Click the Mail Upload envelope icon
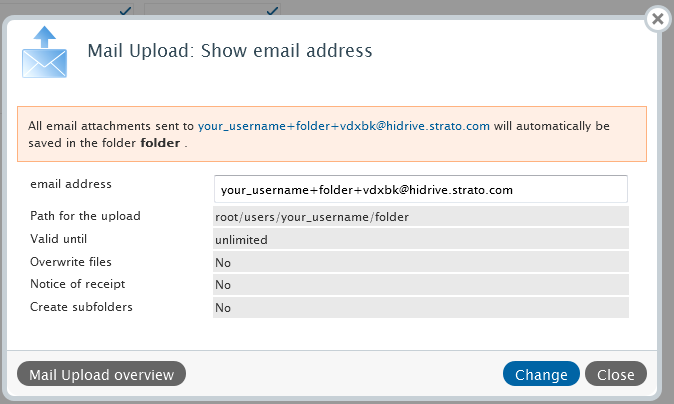Viewport: 674px width, 404px height. click(45, 53)
